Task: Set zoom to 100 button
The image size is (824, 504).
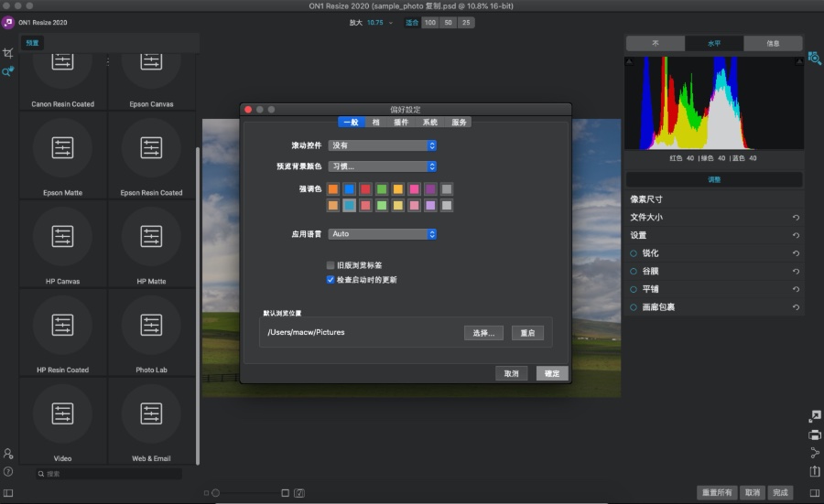Action: [x=430, y=23]
